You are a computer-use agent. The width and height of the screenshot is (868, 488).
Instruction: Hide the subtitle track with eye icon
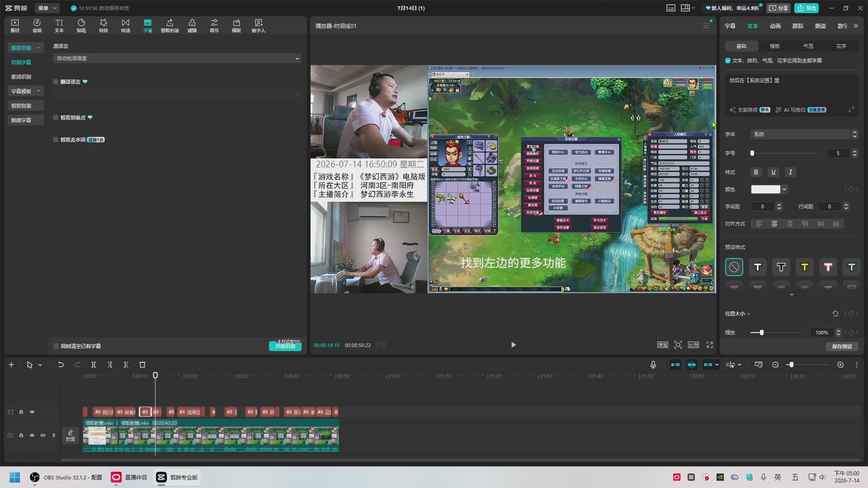point(32,412)
